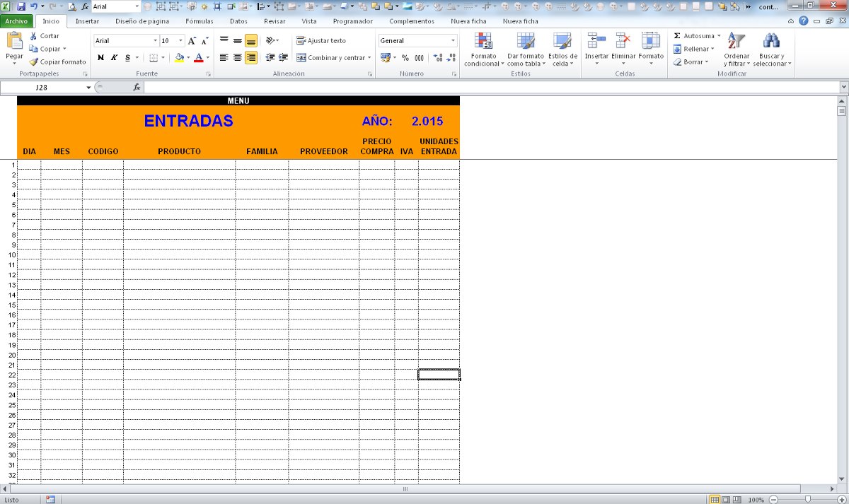Open Estilos de celda gallery

point(562,49)
